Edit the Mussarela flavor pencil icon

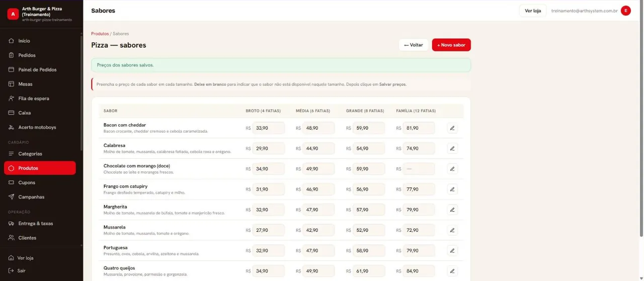click(452, 230)
